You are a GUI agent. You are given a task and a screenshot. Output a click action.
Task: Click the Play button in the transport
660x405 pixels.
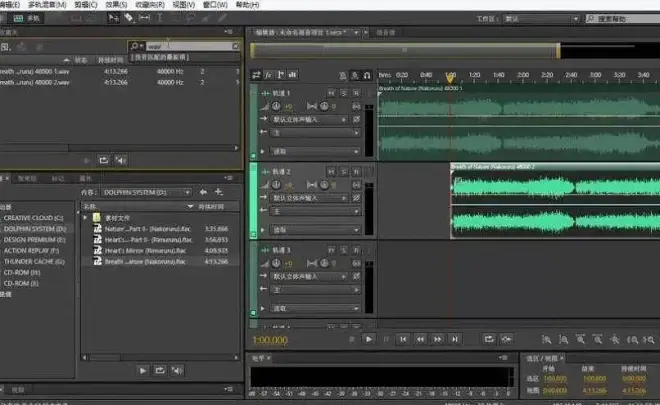(x=369, y=339)
